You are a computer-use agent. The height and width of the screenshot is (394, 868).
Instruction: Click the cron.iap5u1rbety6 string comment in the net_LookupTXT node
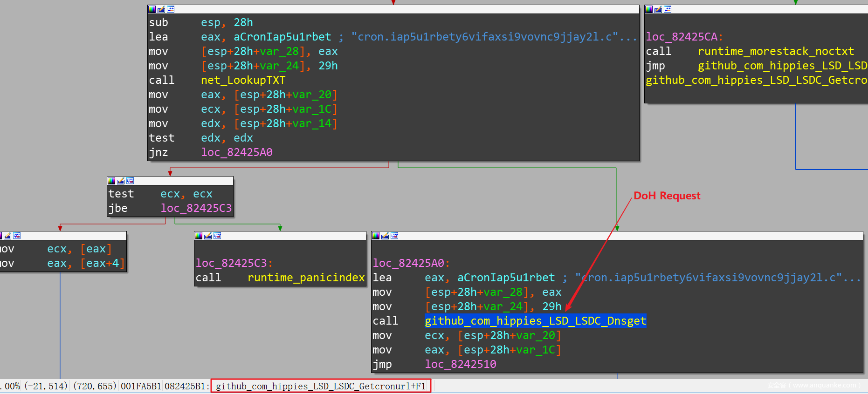(494, 37)
